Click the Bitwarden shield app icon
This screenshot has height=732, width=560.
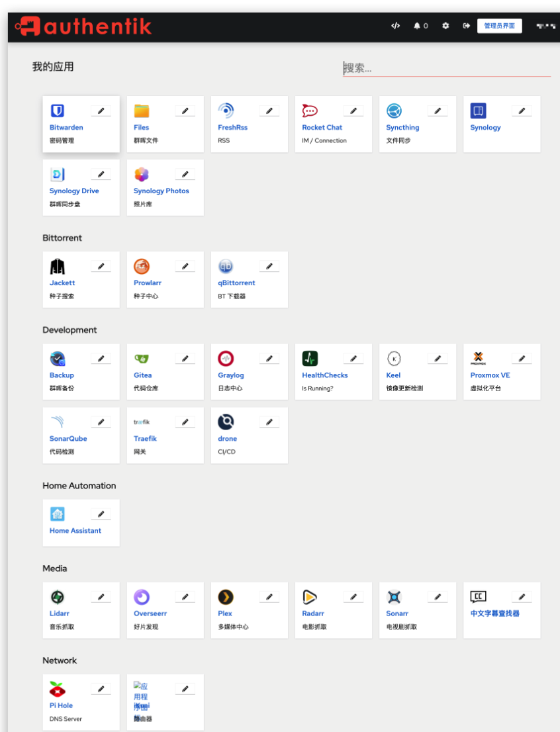(x=58, y=111)
